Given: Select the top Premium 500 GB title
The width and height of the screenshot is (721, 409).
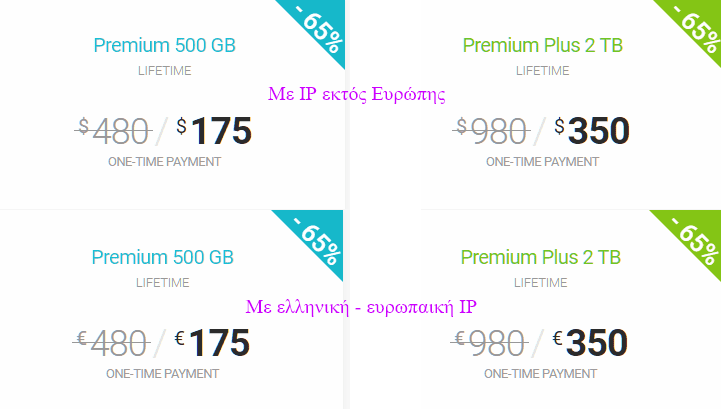Looking at the screenshot, I should click(x=164, y=46).
